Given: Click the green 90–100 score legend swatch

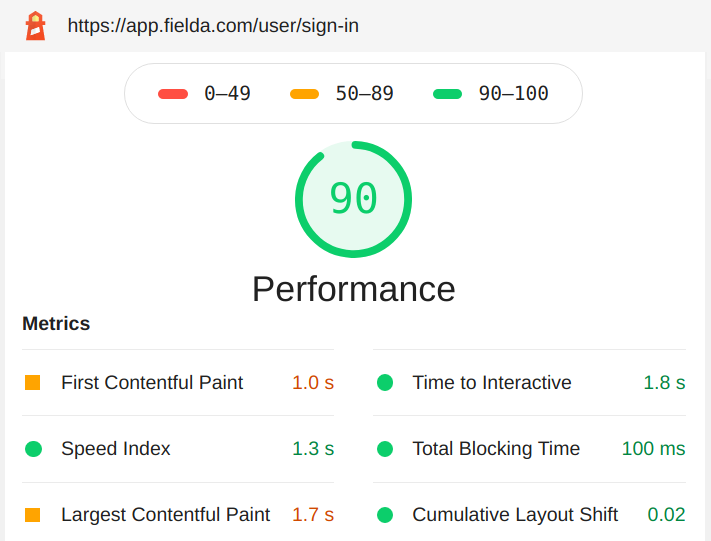Looking at the screenshot, I should click(x=447, y=94).
